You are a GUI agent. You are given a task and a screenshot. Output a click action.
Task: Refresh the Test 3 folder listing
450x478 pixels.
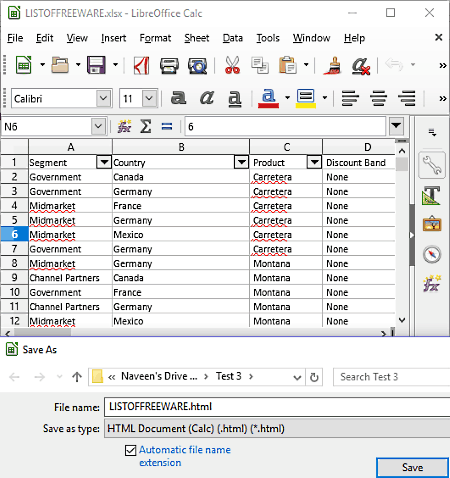point(314,377)
